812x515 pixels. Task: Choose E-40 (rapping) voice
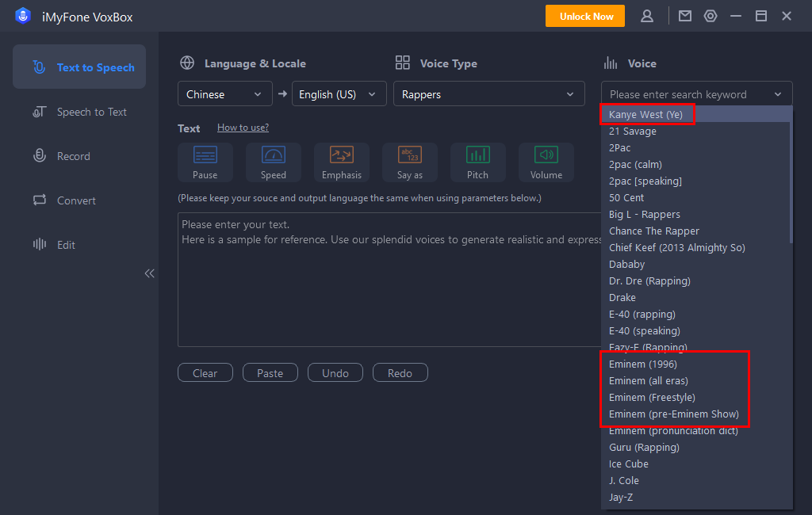696,314
